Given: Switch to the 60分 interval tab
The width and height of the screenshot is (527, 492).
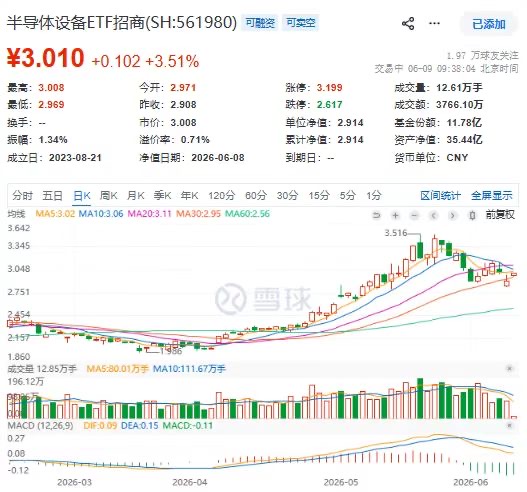Looking at the screenshot, I should (256, 195).
